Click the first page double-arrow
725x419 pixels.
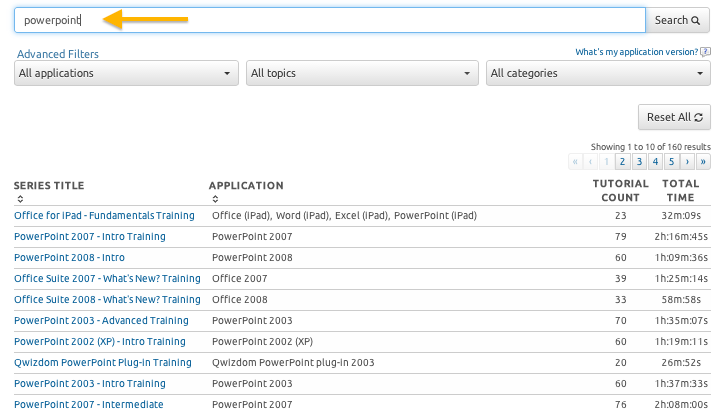click(x=576, y=161)
